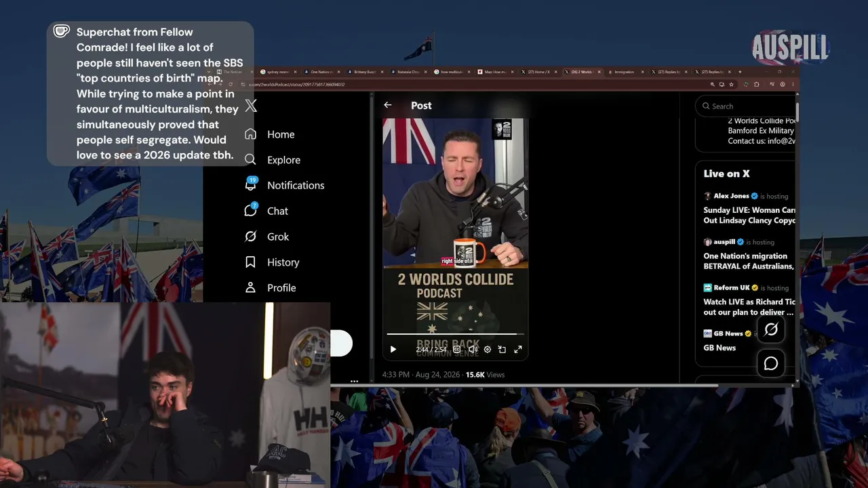The width and height of the screenshot is (868, 488).
Task: Switch to the (27) Home / X tab
Action: coord(539,72)
